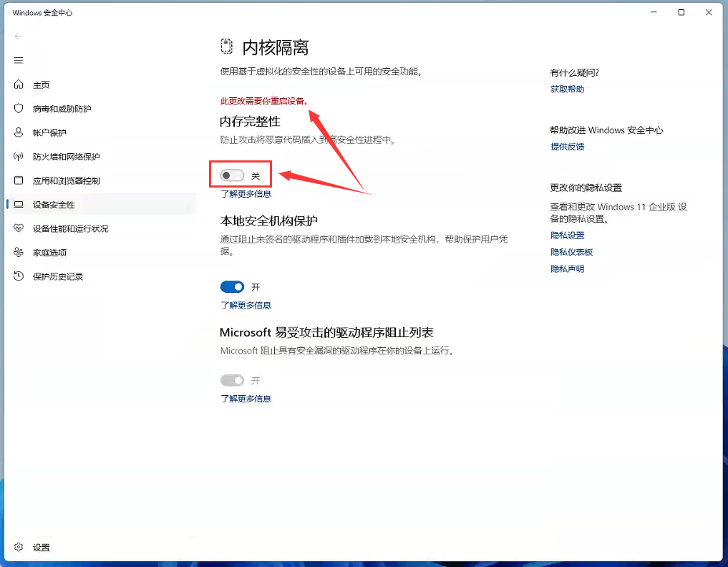Select 设备安全性 in the sidebar
Viewport: 728px width, 567px height.
click(54, 205)
